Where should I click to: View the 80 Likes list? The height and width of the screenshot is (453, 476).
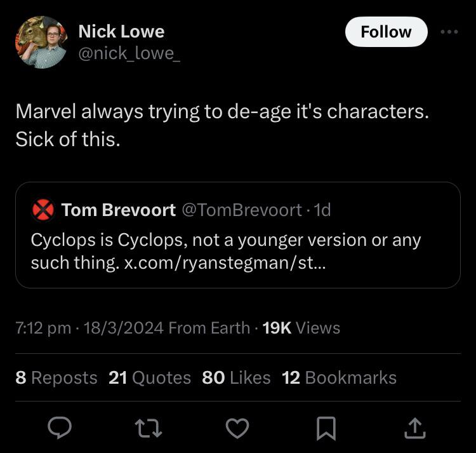pos(236,377)
